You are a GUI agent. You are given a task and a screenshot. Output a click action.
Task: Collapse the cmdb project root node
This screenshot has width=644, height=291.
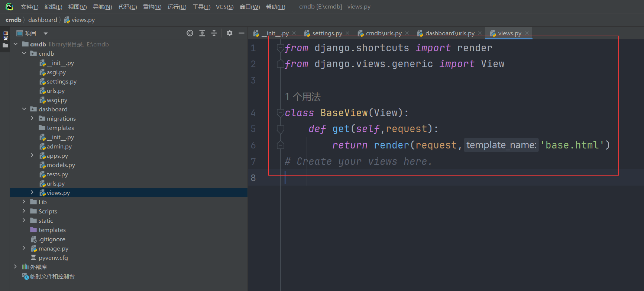pyautogui.click(x=16, y=44)
